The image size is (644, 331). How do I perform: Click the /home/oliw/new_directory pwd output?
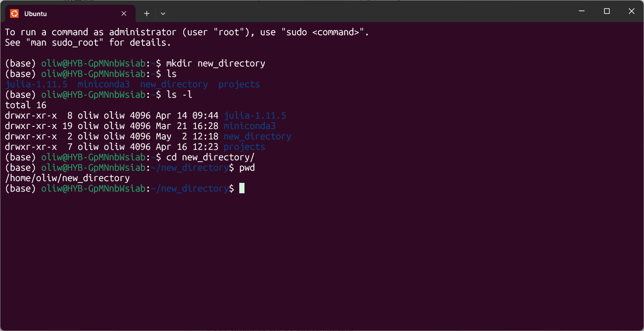(67, 178)
